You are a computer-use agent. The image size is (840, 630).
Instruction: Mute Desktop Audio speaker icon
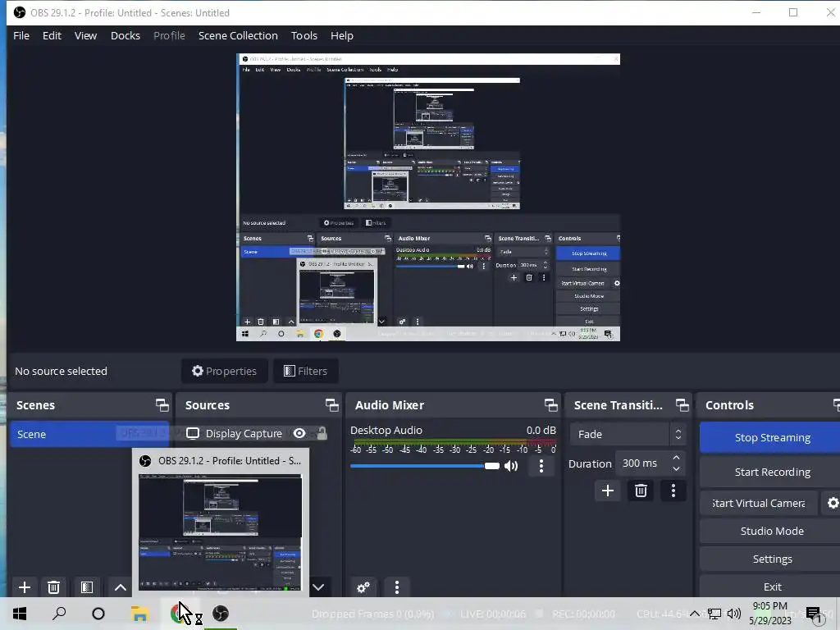point(511,466)
